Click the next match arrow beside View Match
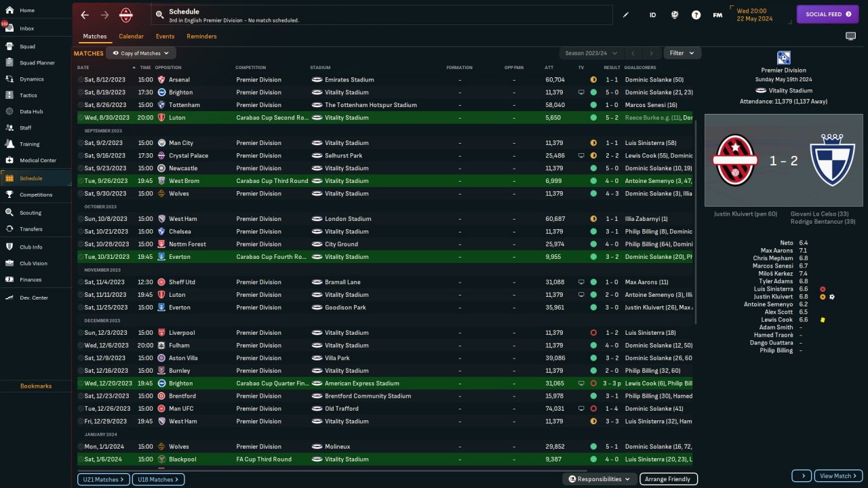 [802, 476]
